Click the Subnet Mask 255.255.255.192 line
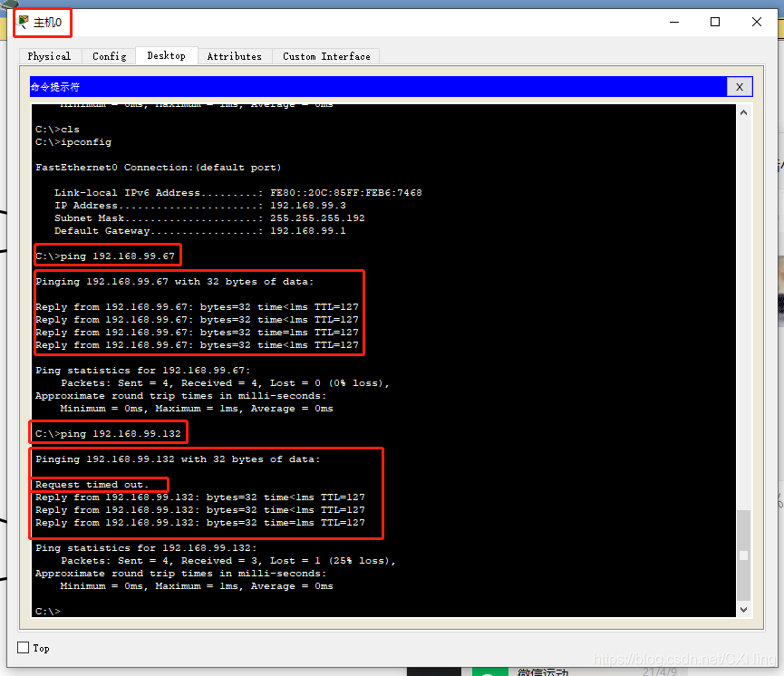This screenshot has width=784, height=676. click(209, 218)
